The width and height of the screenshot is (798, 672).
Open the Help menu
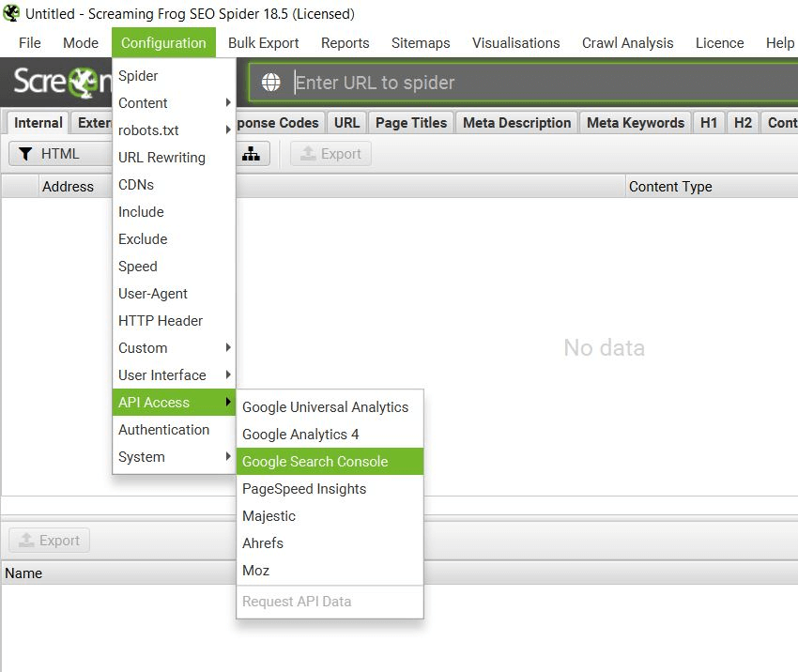click(x=779, y=43)
